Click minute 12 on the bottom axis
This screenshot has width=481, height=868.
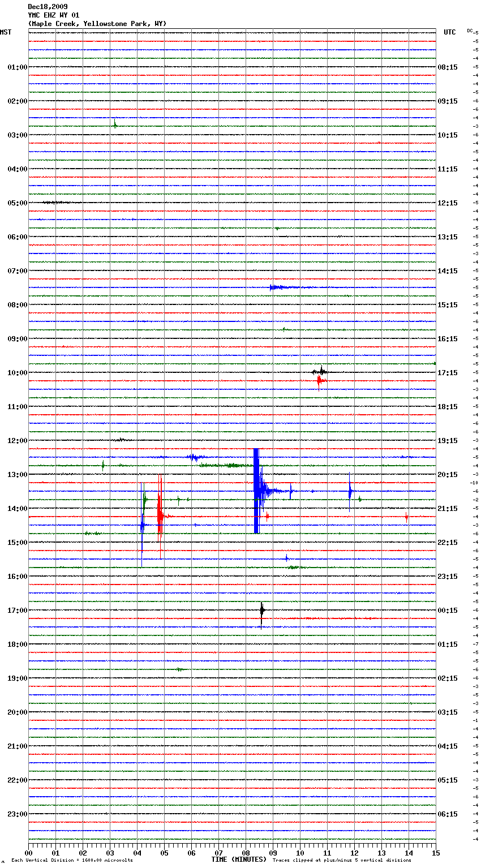(x=354, y=853)
